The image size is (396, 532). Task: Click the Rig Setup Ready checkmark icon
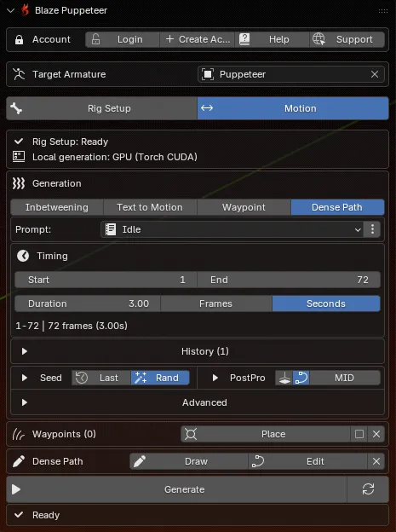click(19, 142)
